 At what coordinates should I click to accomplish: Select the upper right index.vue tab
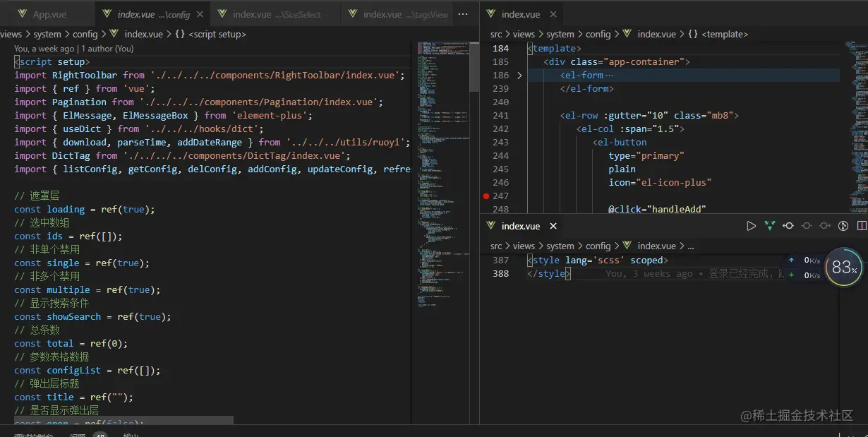click(x=521, y=14)
